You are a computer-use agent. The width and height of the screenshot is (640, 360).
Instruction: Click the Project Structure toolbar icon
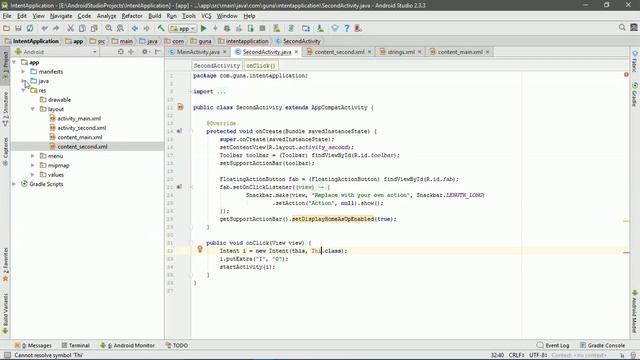pyautogui.click(x=306, y=28)
